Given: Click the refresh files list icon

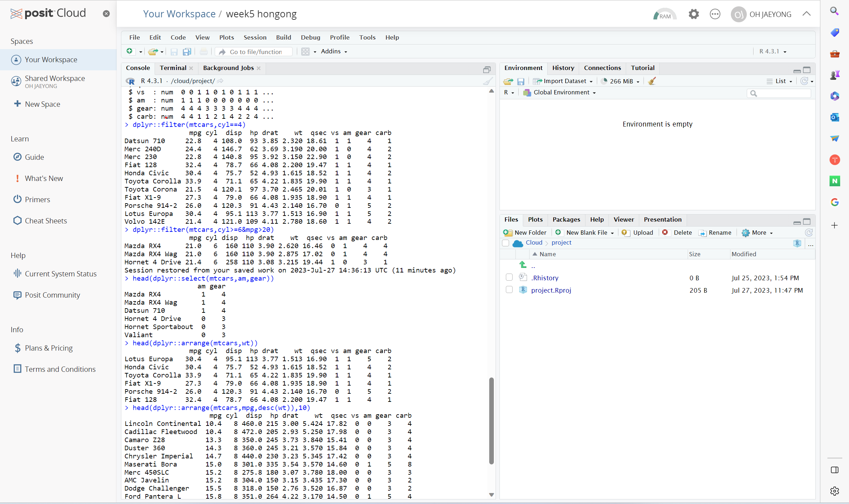Looking at the screenshot, I should [808, 233].
